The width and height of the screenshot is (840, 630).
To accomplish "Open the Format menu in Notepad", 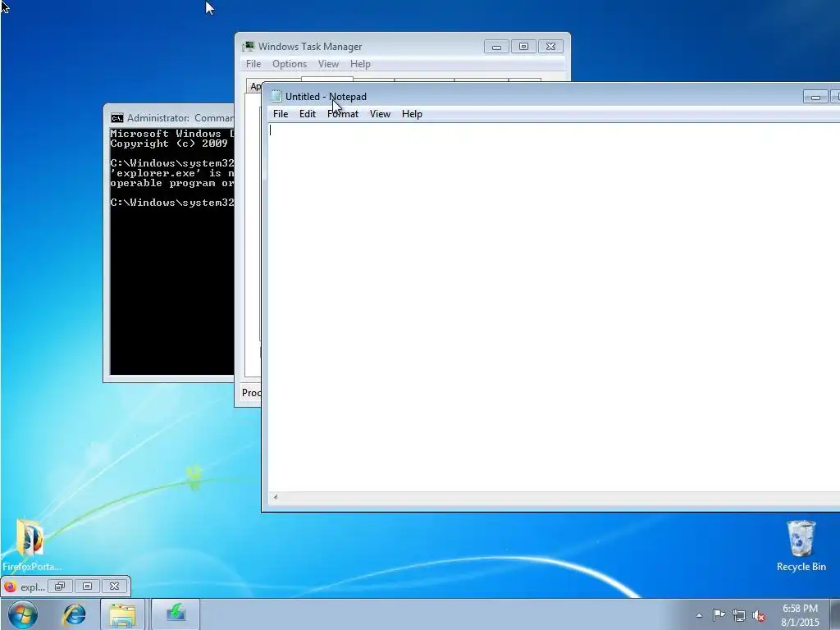I will [x=343, y=113].
